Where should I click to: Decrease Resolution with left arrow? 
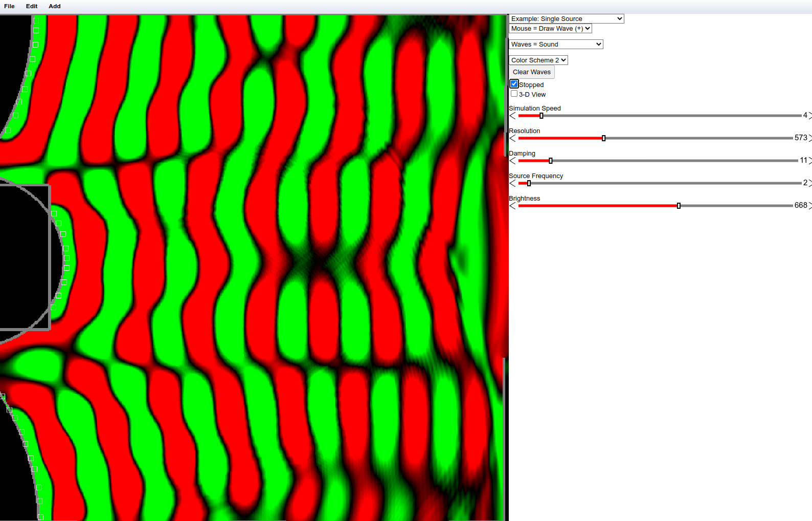(x=512, y=138)
